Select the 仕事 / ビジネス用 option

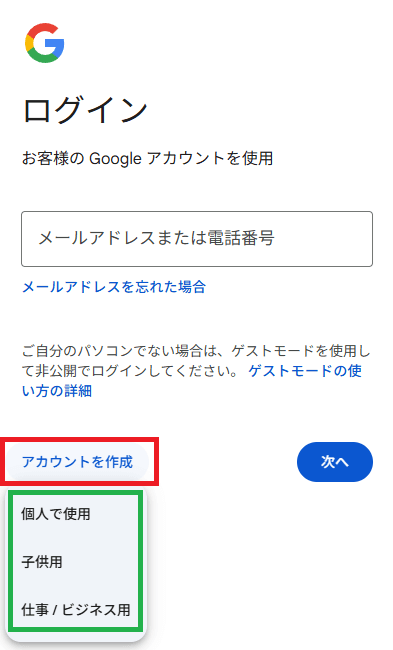[75, 610]
